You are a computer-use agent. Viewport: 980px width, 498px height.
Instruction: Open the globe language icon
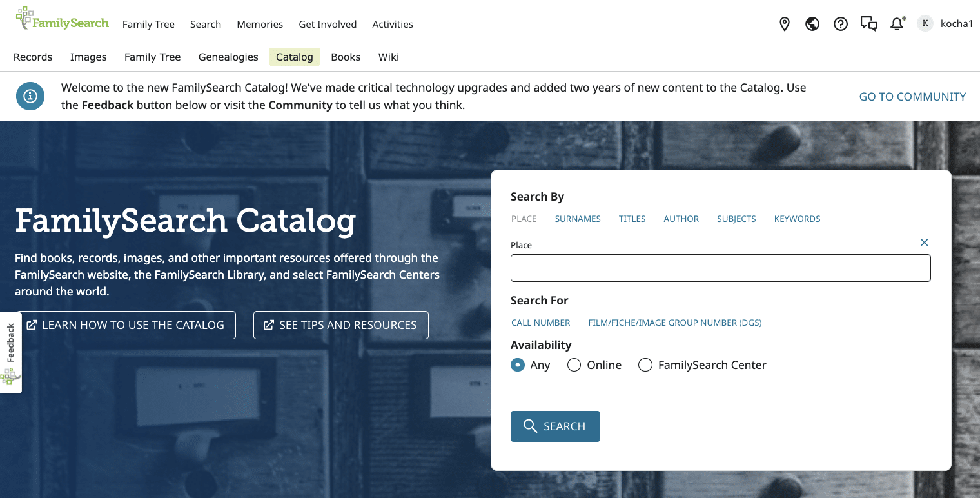812,25
